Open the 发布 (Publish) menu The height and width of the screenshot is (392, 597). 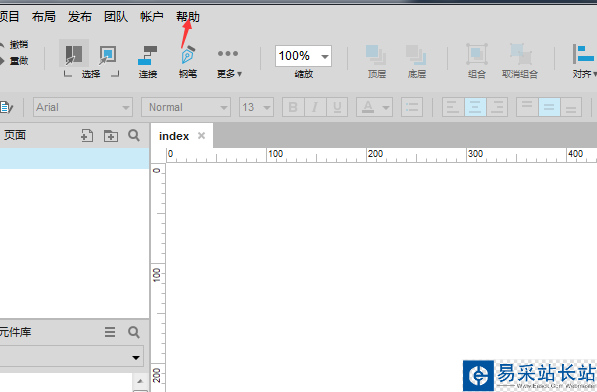tap(80, 17)
